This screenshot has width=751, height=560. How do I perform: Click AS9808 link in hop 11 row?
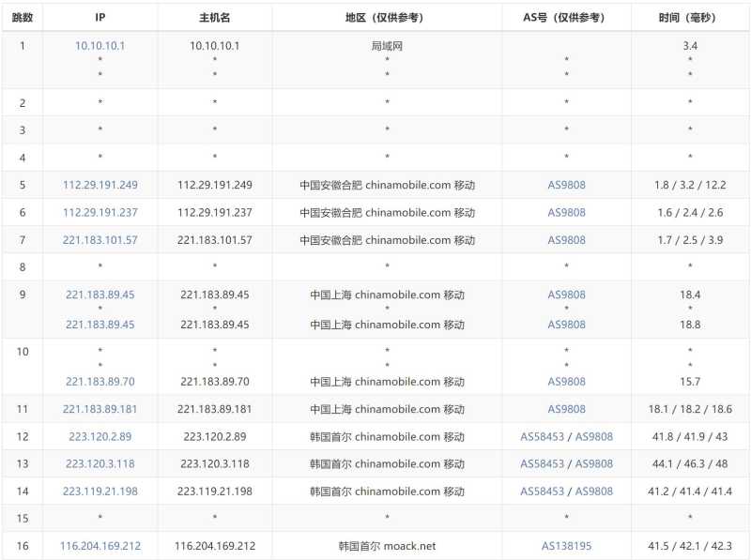click(566, 409)
